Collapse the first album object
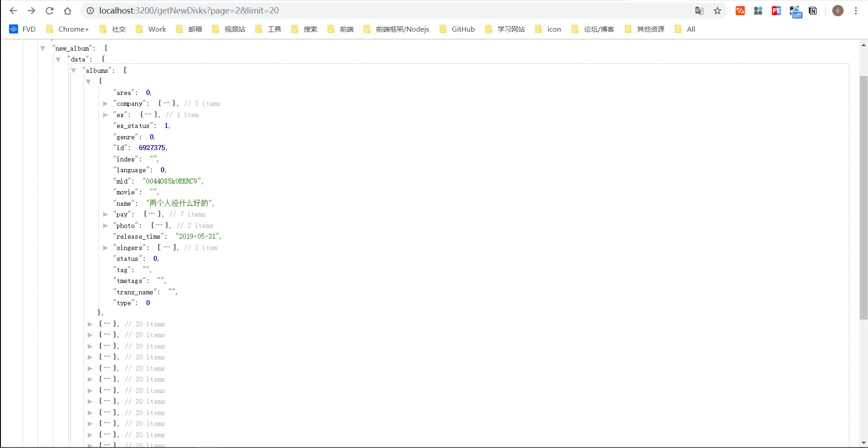 pos(89,81)
